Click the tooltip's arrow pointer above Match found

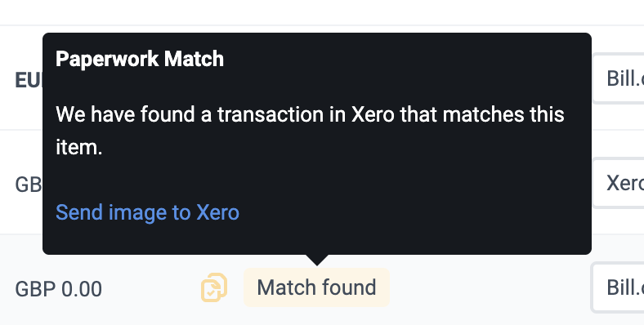(x=316, y=260)
